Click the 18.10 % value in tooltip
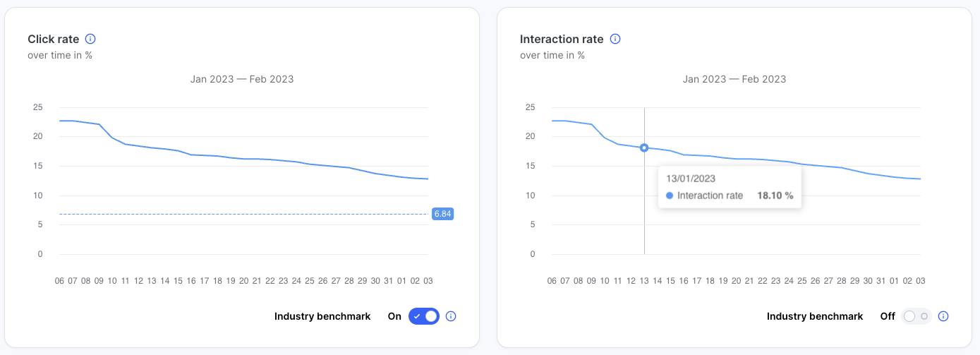This screenshot has width=980, height=355. click(775, 195)
